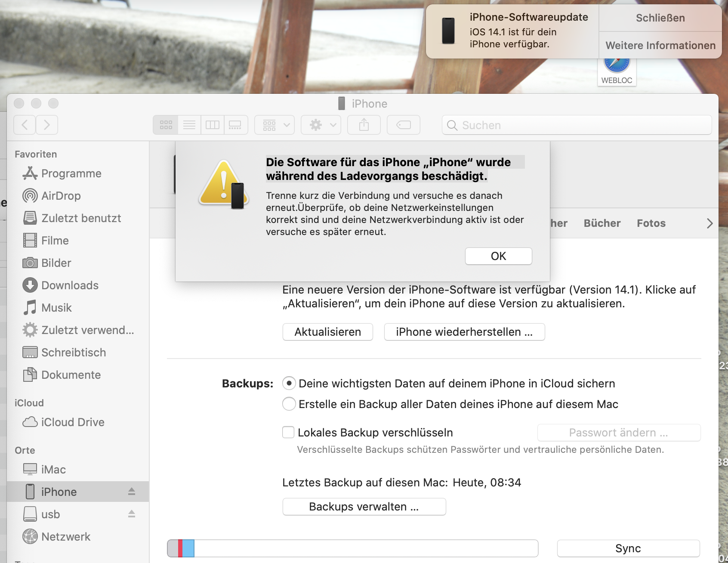Switch Finder to icon view
This screenshot has height=563, width=728.
tap(166, 125)
